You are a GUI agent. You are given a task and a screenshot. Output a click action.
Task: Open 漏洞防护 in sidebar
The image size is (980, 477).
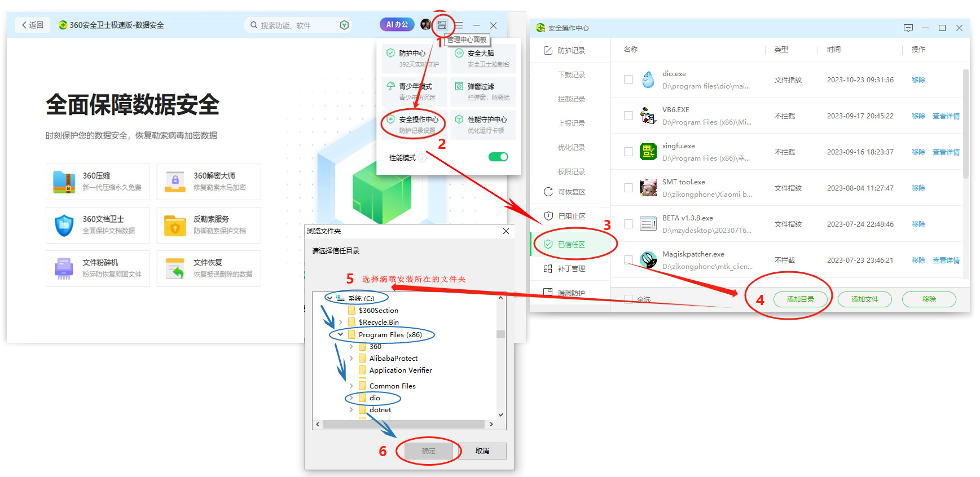pos(570,293)
